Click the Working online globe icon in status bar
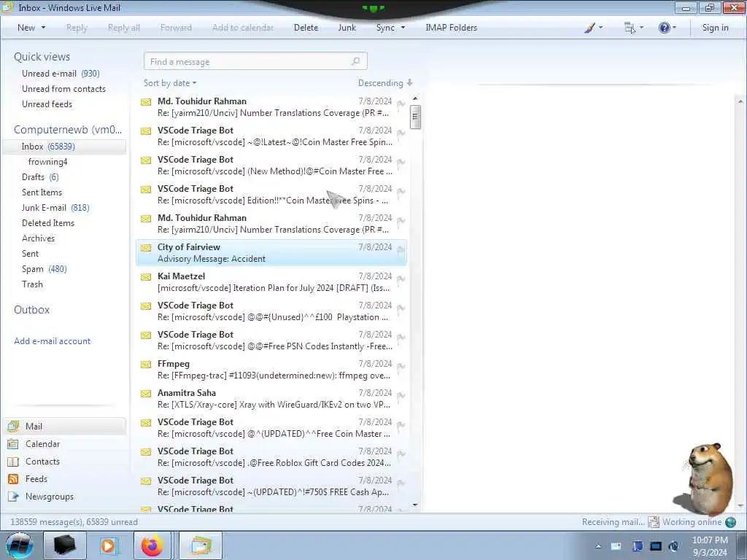 [730, 522]
